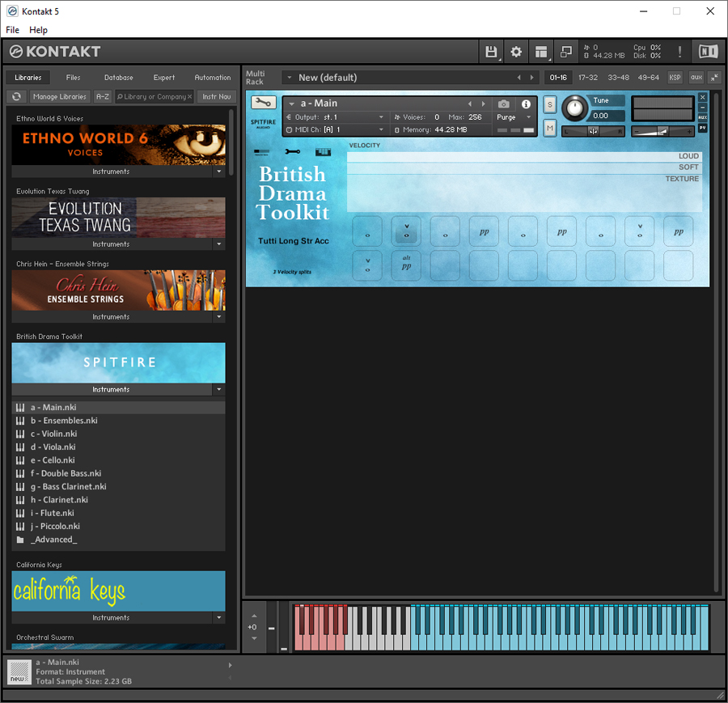Toggle the Mute (M) button

(x=550, y=128)
